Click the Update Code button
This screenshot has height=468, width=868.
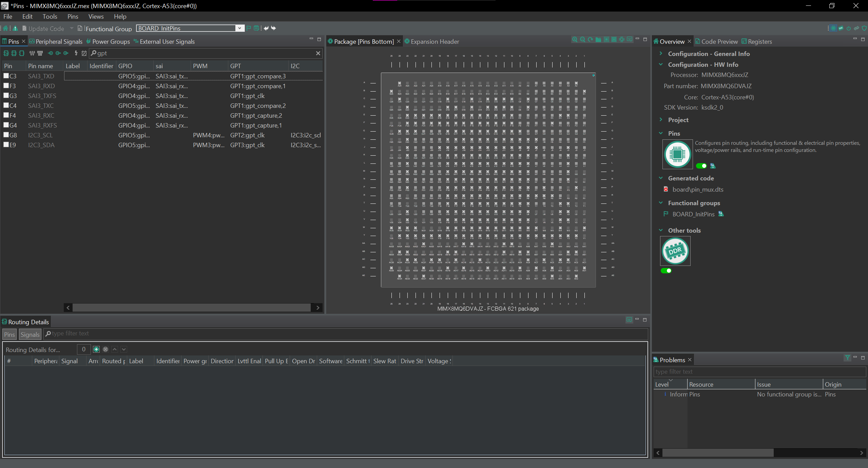pyautogui.click(x=44, y=28)
